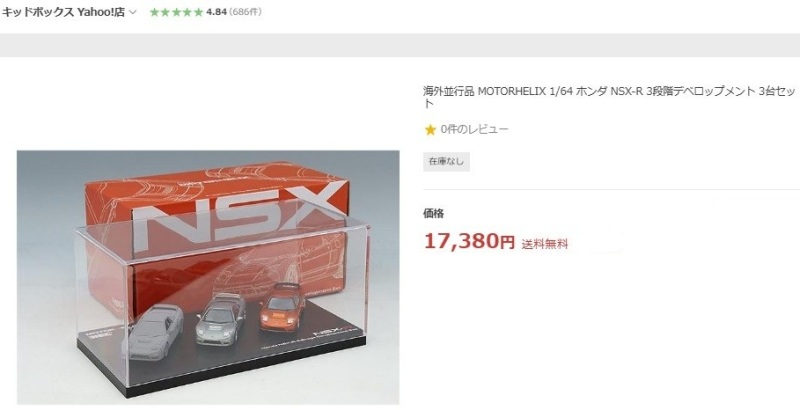The image size is (800, 410).
Task: Open the main product photo
Action: point(208,277)
